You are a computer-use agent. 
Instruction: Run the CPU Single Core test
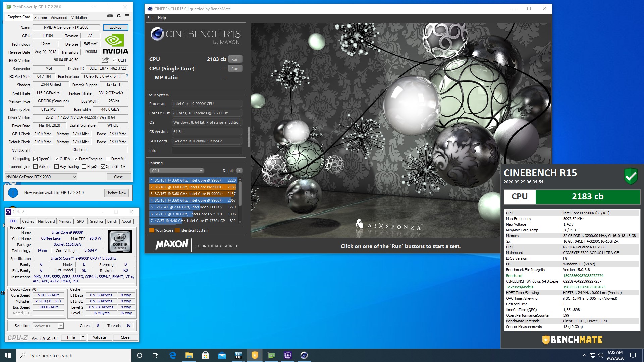(235, 69)
